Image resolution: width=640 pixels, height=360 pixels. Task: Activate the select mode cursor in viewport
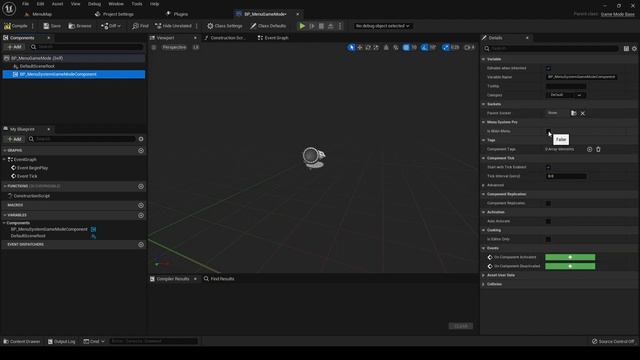coord(351,47)
